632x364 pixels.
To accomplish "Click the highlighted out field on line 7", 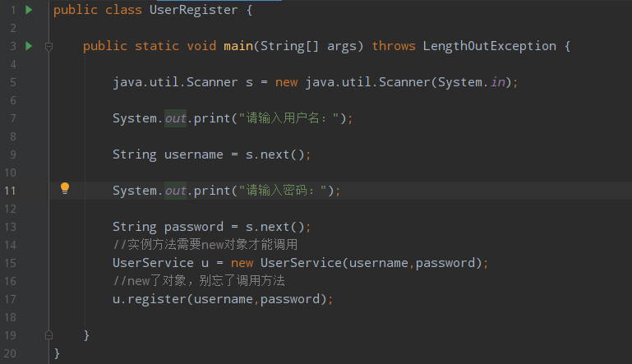I will (175, 118).
